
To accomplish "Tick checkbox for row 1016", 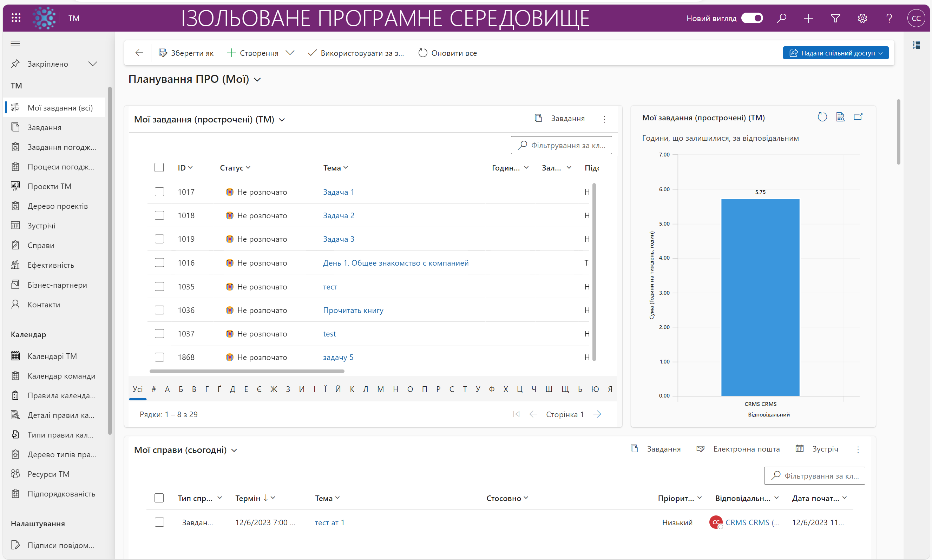I will pyautogui.click(x=159, y=262).
